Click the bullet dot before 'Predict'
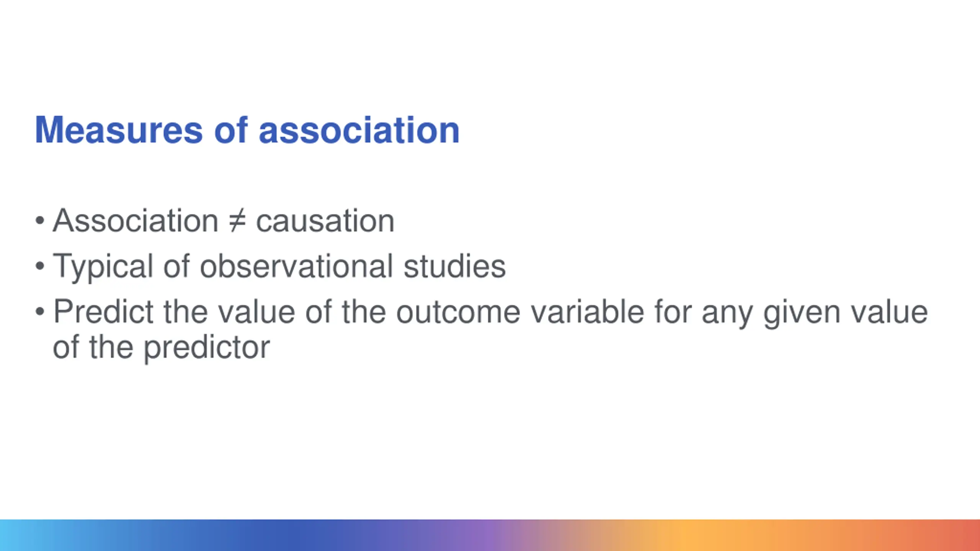Viewport: 980px width, 551px height. (40, 312)
